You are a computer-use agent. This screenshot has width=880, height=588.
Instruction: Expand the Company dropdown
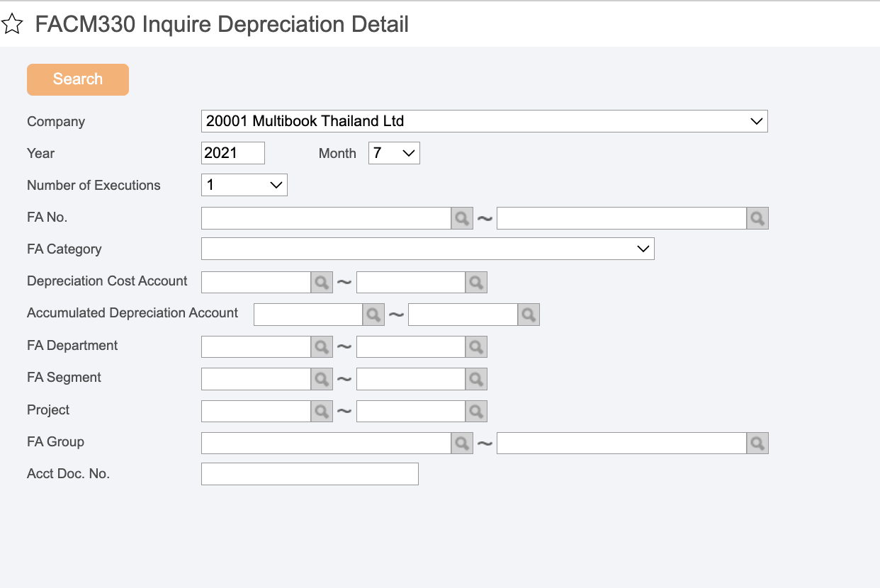point(484,121)
